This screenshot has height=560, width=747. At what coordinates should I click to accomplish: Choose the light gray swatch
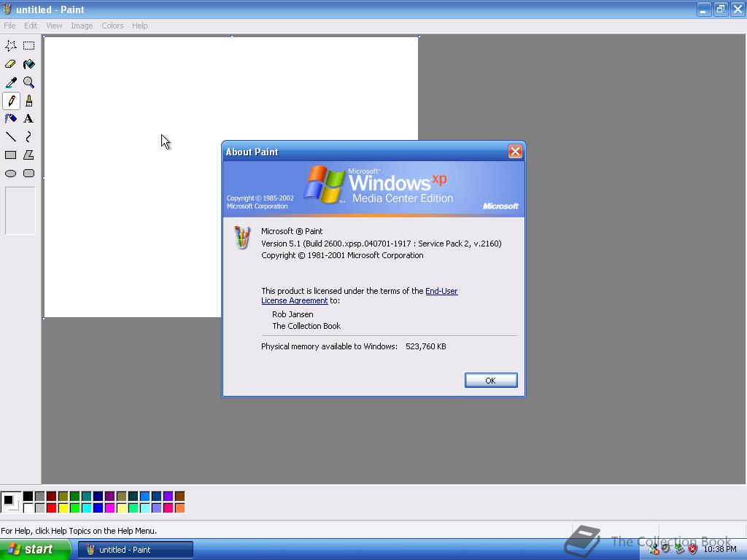39,508
